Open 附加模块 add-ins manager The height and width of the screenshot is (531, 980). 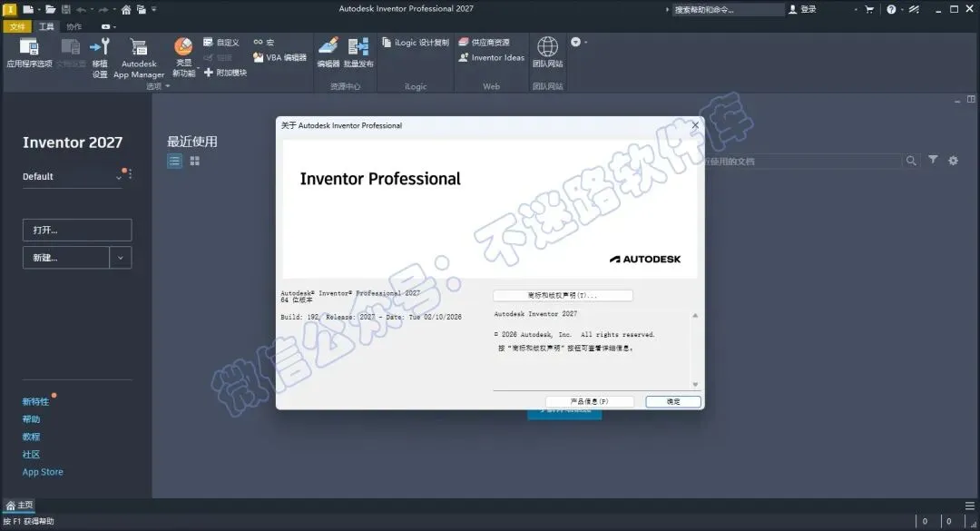(225, 73)
